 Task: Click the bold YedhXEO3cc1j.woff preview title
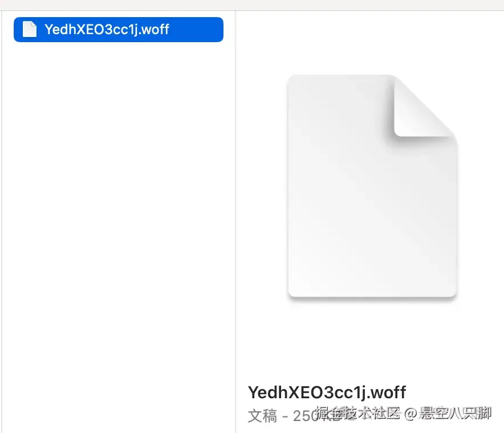(x=327, y=392)
